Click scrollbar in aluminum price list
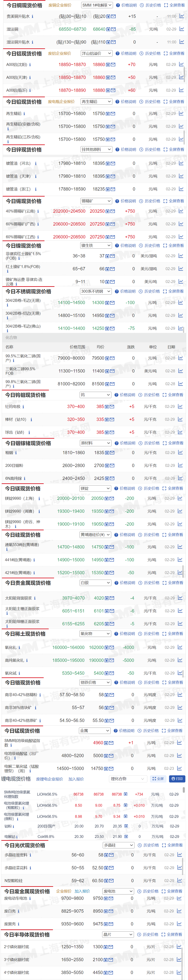Viewport: 188px width, 980px height. (185, 74)
